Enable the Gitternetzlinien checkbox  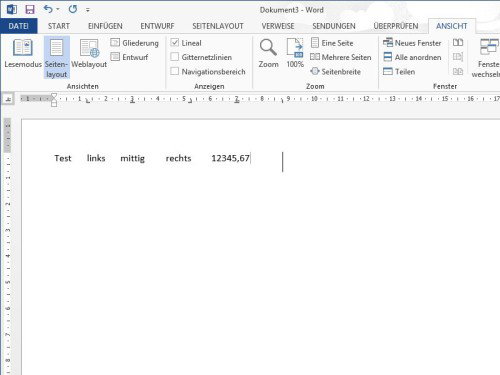[x=175, y=57]
